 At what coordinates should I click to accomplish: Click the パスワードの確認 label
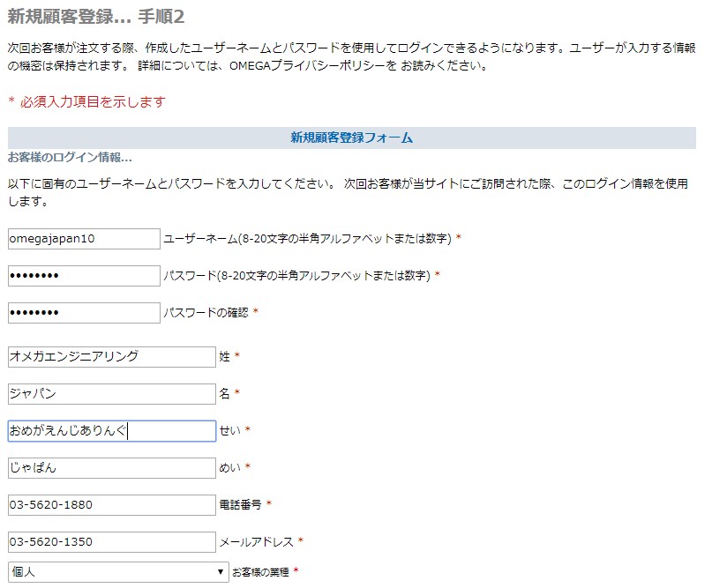(x=206, y=312)
